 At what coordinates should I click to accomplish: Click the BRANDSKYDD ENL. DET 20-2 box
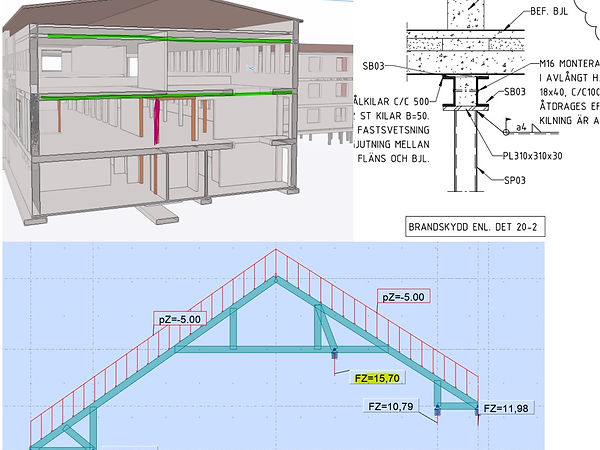point(475,227)
